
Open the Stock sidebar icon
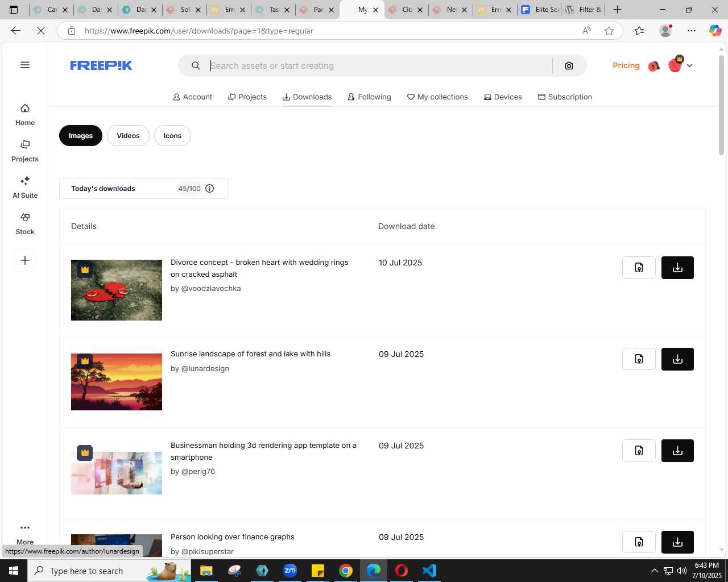click(25, 223)
